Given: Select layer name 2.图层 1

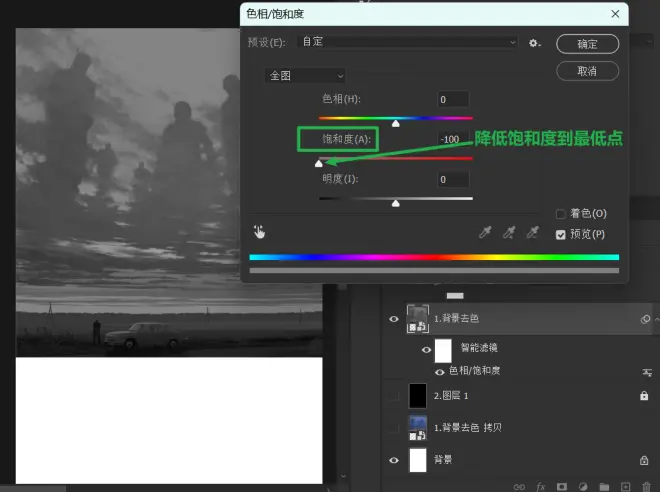Looking at the screenshot, I should (x=451, y=396).
